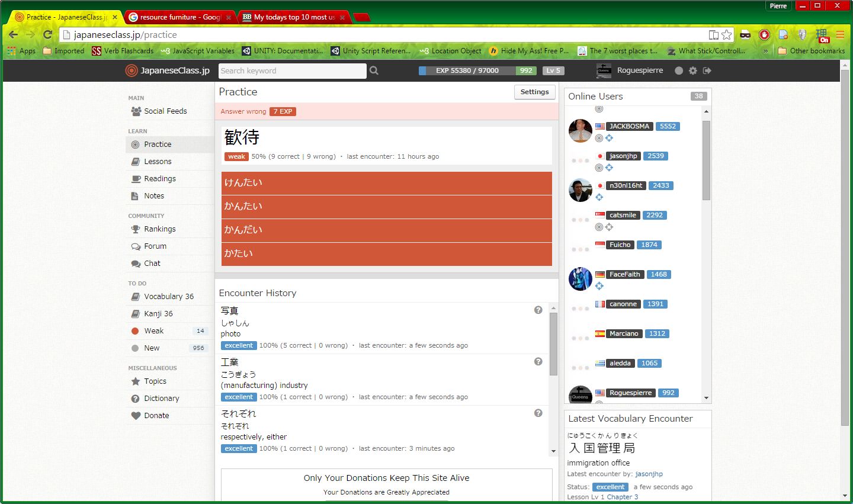Click the JapaneseClass.jp logo
This screenshot has height=504, width=853.
coord(168,70)
